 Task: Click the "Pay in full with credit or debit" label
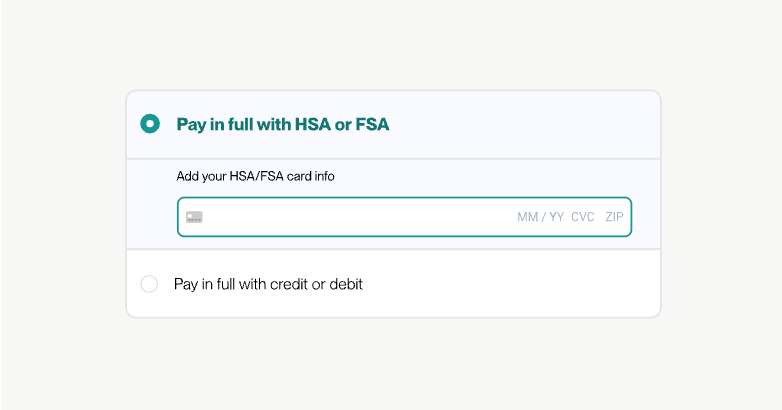[268, 284]
